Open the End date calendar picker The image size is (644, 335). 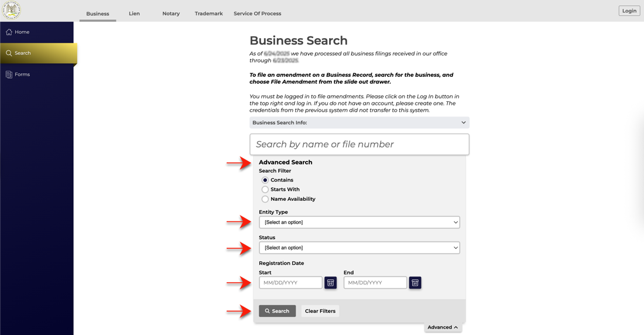(x=415, y=283)
